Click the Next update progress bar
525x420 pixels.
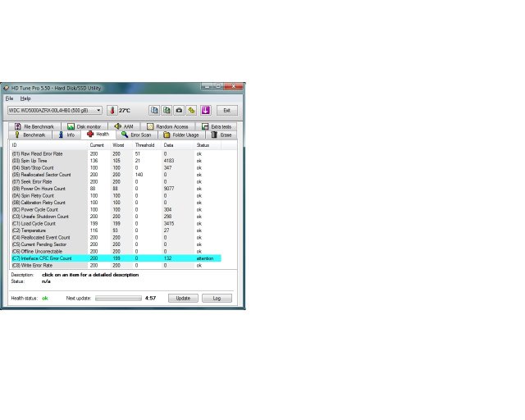coord(129,299)
